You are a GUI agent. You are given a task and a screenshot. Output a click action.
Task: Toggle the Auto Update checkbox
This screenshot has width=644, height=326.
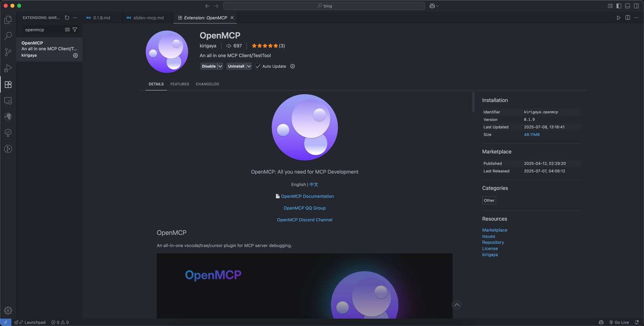pyautogui.click(x=258, y=66)
